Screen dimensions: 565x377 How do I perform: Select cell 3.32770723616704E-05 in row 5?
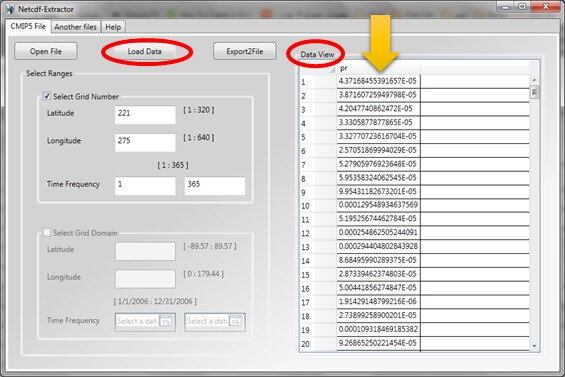[x=378, y=137]
